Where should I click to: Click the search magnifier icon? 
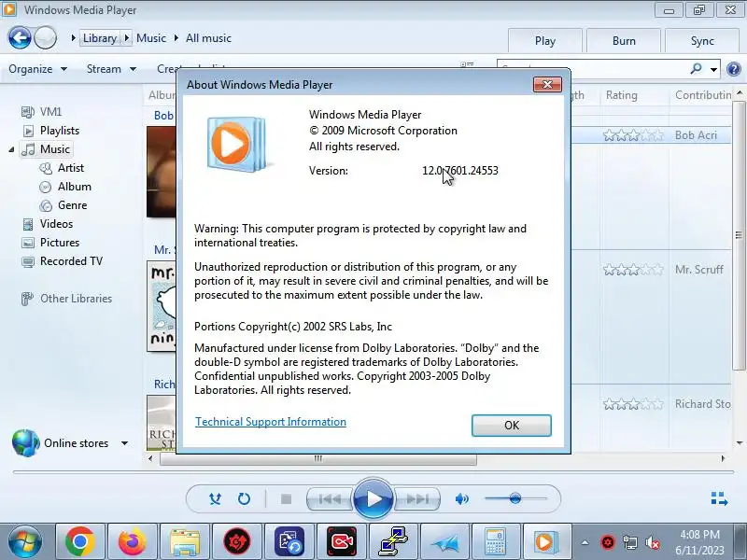click(x=696, y=69)
